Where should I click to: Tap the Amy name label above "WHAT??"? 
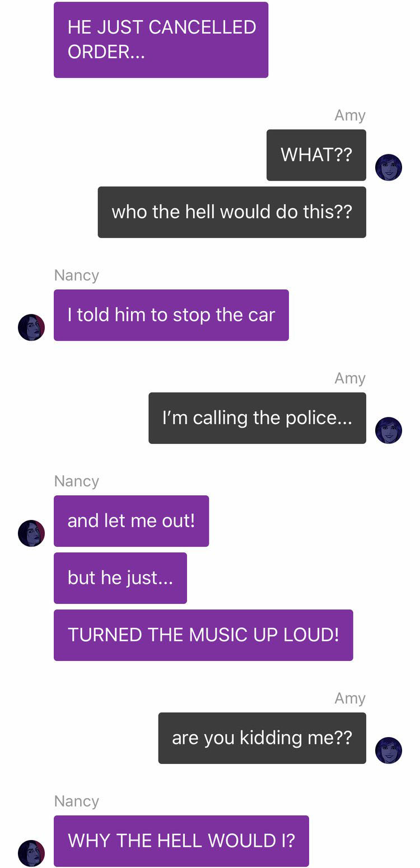[x=350, y=115]
